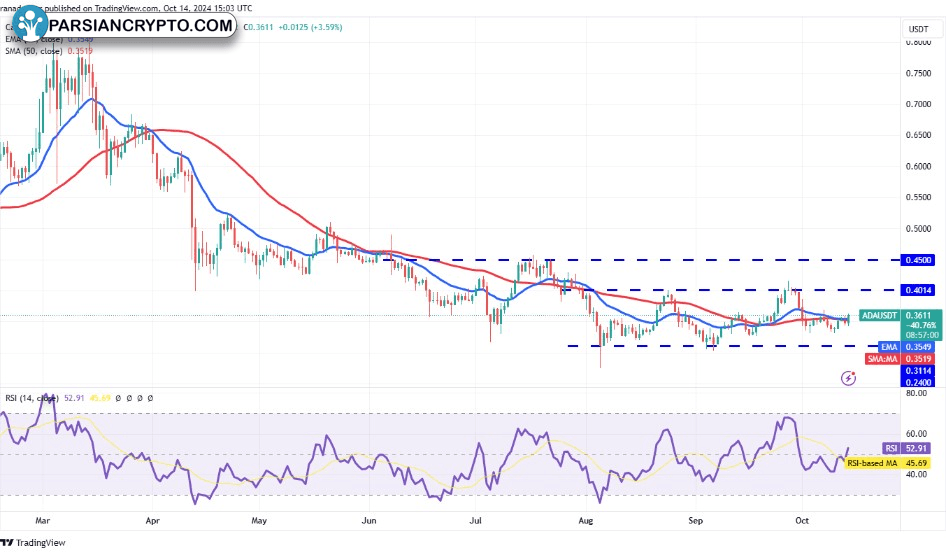The image size is (946, 552).
Task: Select the 0.4500 price line label
Action: [x=917, y=260]
